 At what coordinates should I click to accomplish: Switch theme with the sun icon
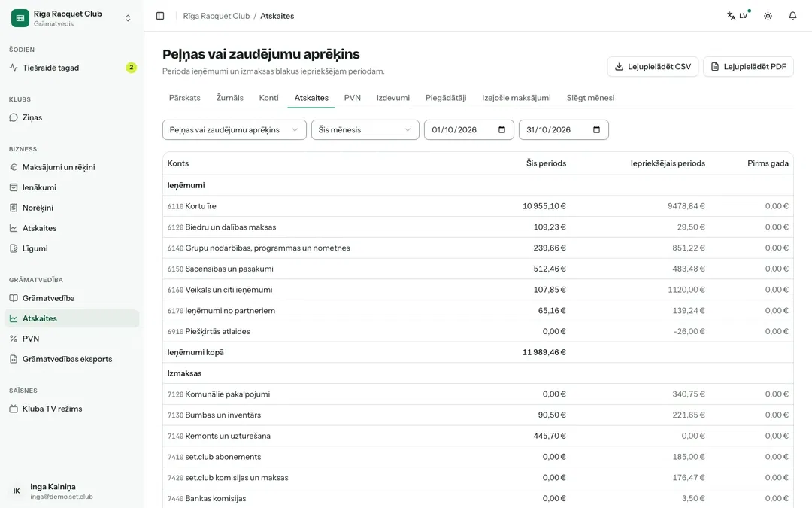[768, 16]
